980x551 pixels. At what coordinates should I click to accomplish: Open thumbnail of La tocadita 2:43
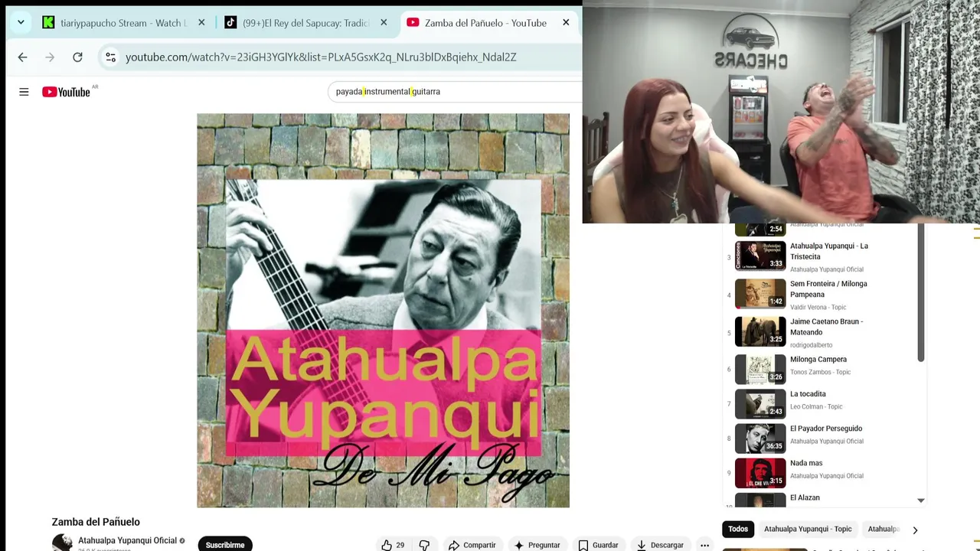(x=760, y=403)
